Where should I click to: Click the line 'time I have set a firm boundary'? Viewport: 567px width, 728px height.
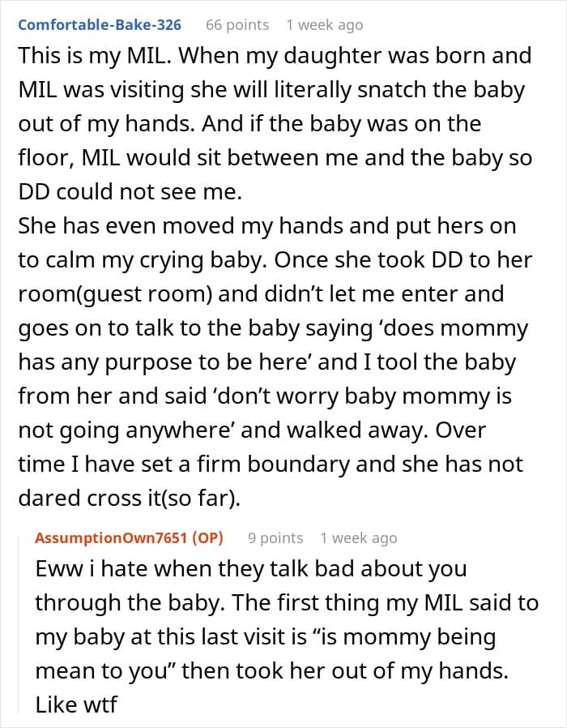[x=271, y=465]
